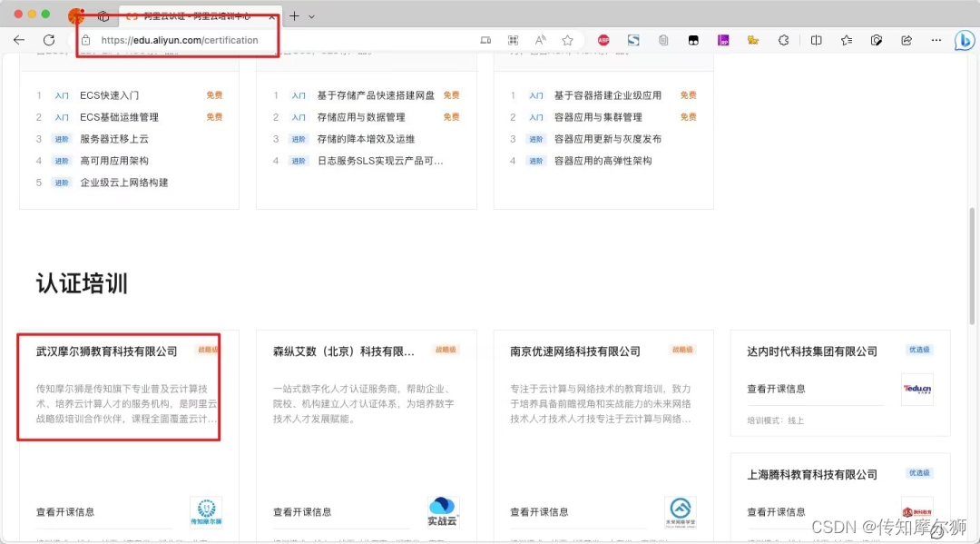Bookmark this page with star icon
980x544 pixels.
[x=567, y=40]
